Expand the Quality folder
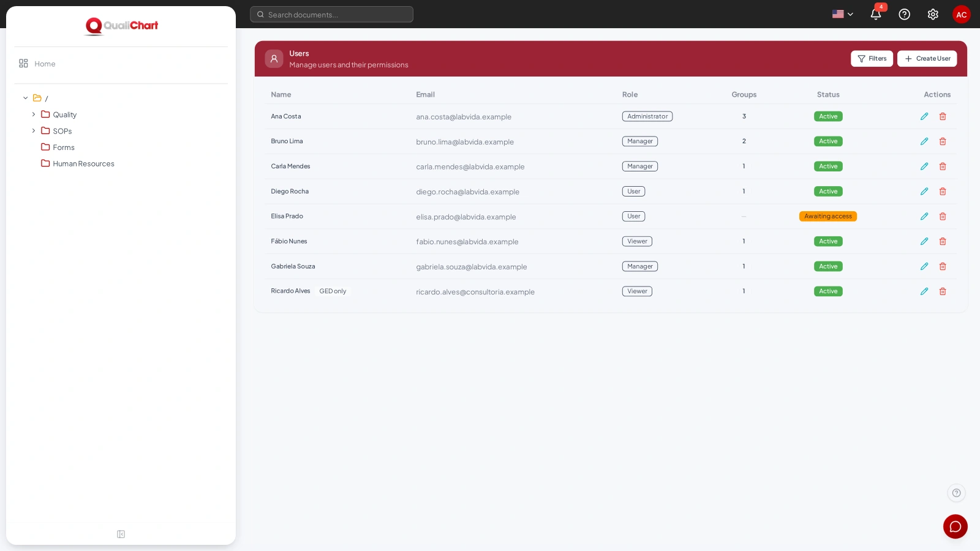 [34, 114]
